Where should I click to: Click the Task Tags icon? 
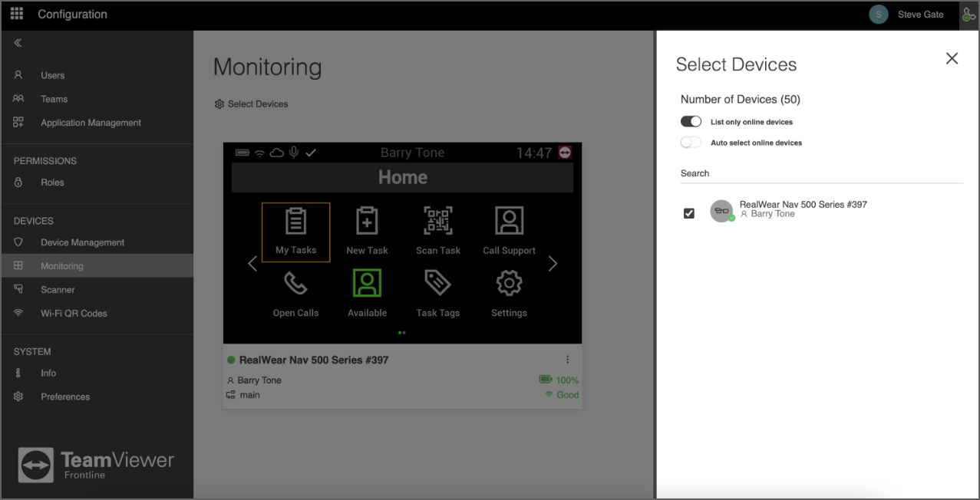click(437, 284)
